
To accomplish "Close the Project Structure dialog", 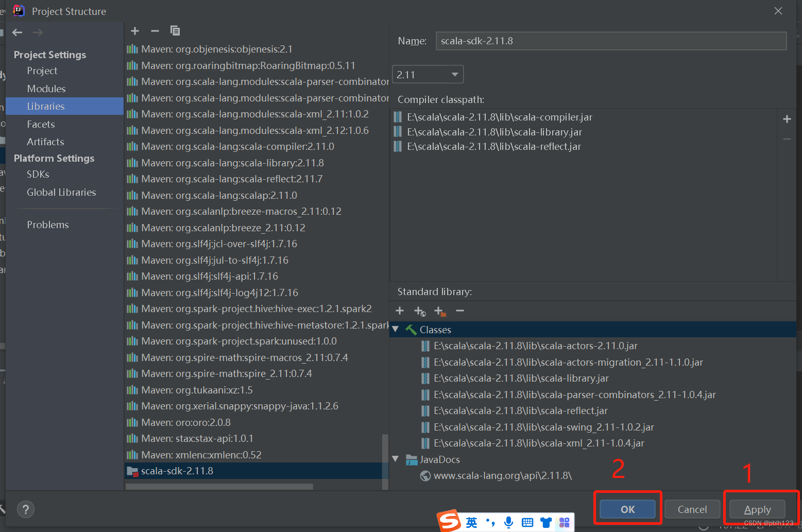I will tap(778, 11).
